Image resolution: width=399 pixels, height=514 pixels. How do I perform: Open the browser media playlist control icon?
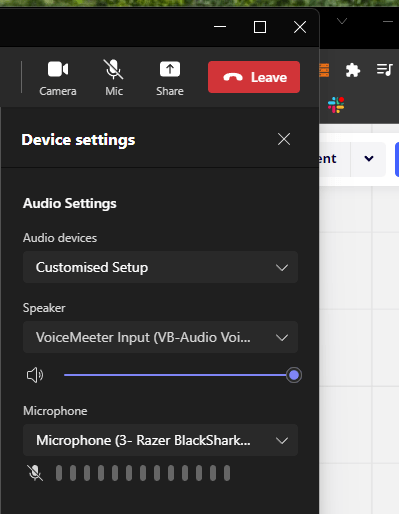coord(384,70)
